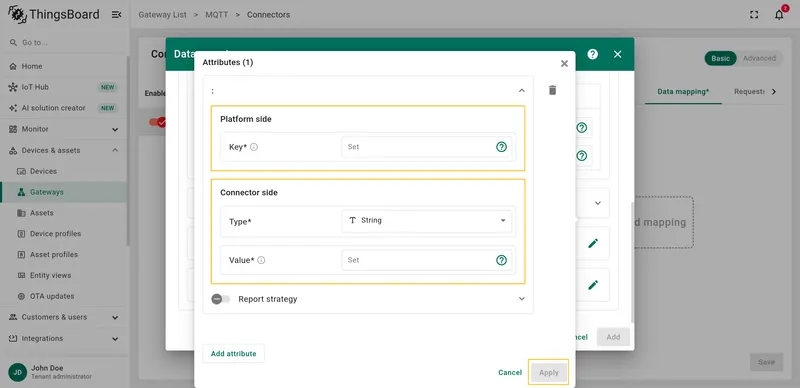800x388 pixels.
Task: Click the Save button on Connectors page
Action: pos(766,362)
